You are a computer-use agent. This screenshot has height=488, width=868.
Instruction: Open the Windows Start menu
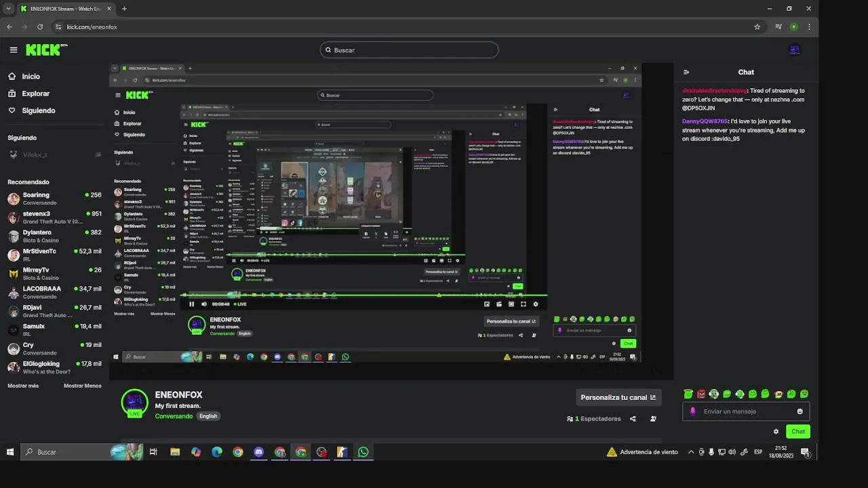[x=10, y=452]
